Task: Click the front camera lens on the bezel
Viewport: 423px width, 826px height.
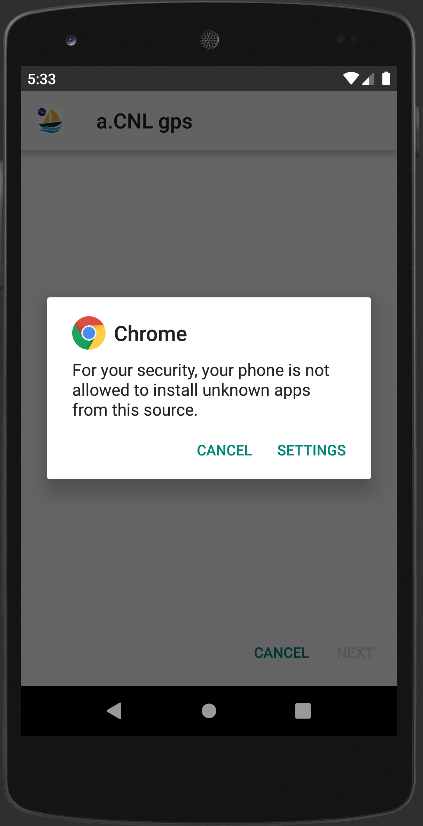Action: 71,40
